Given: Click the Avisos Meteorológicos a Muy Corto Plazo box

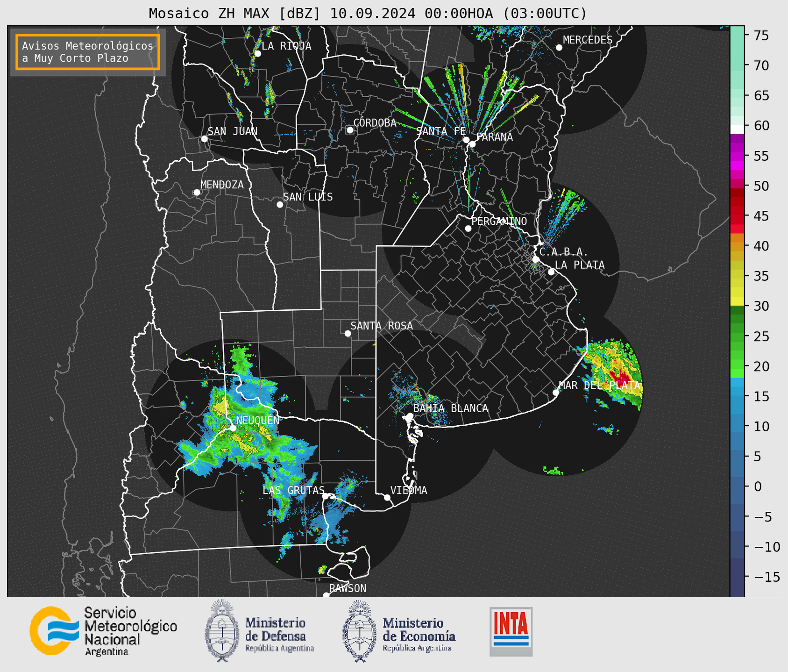Looking at the screenshot, I should tap(88, 52).
